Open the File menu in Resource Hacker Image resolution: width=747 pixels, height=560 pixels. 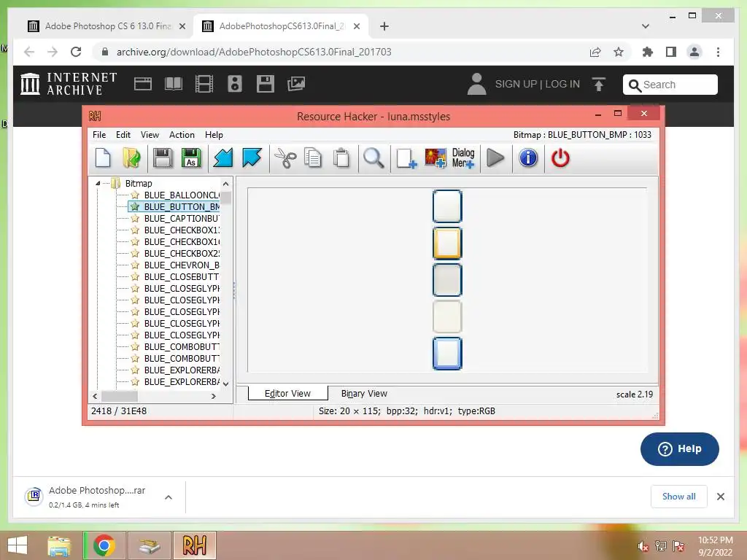pos(99,135)
